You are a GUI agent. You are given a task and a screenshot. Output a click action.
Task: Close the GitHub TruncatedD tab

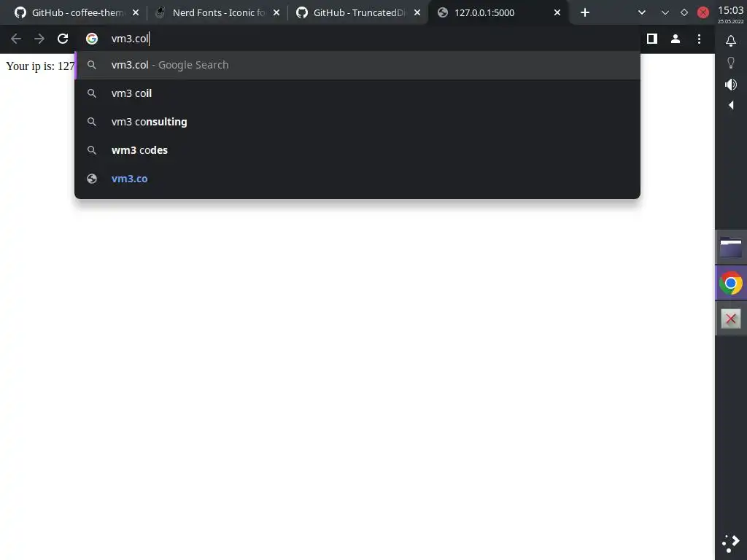(x=417, y=13)
